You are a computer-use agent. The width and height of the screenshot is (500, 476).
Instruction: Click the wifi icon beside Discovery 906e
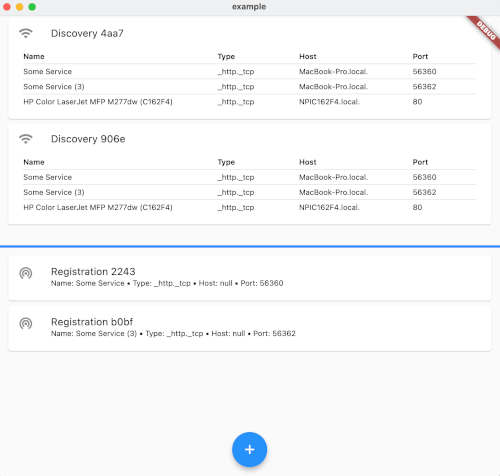pos(26,139)
